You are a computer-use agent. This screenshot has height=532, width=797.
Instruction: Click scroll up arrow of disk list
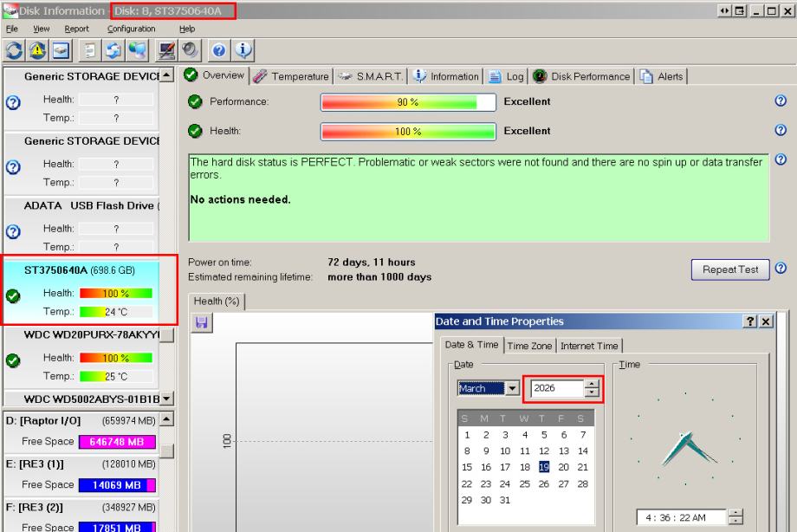pyautogui.click(x=166, y=75)
